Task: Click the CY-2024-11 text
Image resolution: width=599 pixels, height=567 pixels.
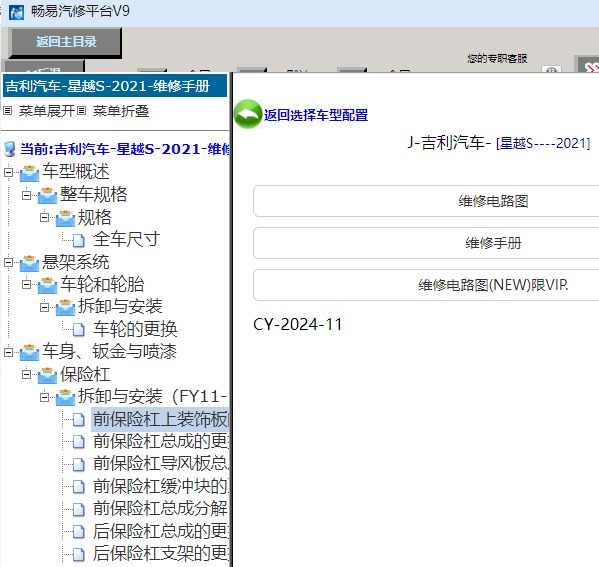Action: point(297,325)
